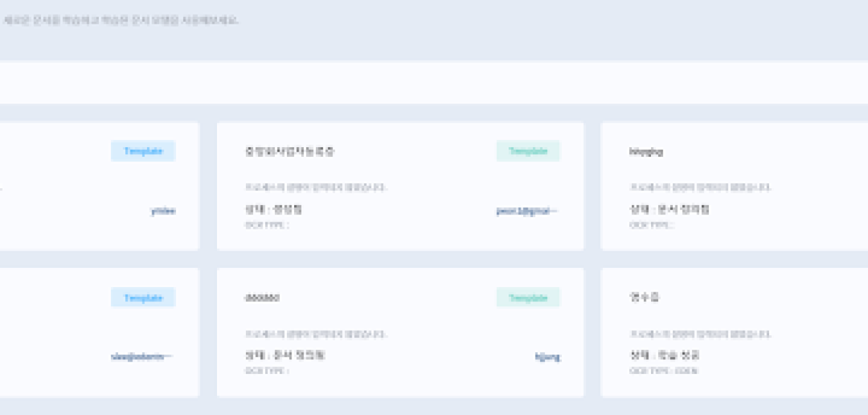Screen dimensions: 868x415
Task: Click the blue Template badge above slee@solarin
Action: click(143, 297)
